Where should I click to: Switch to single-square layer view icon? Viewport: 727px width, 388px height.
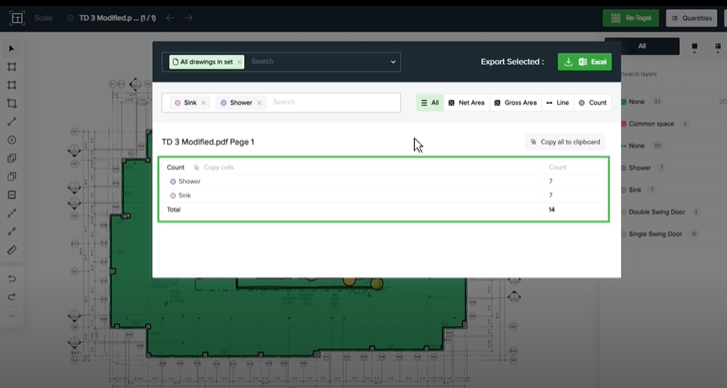695,46
